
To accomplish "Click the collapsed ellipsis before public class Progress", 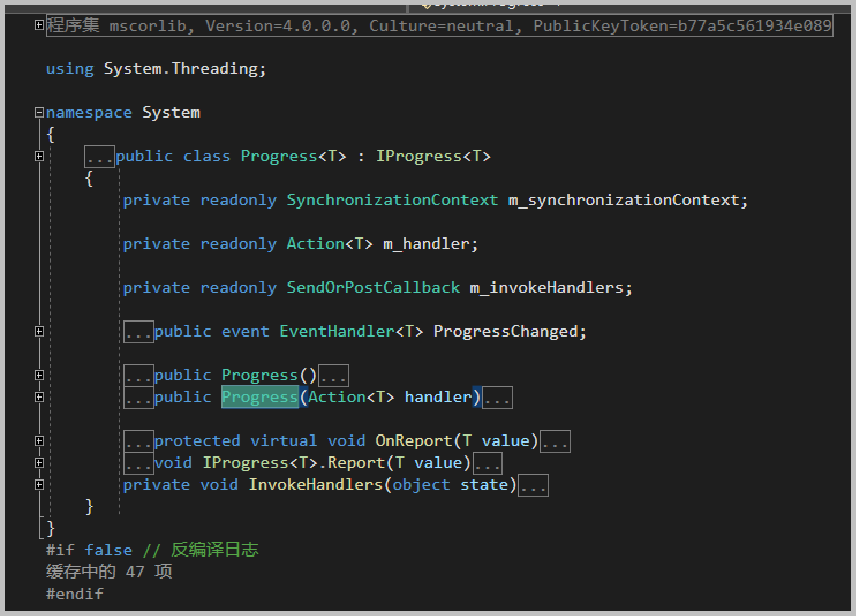I will click(100, 157).
